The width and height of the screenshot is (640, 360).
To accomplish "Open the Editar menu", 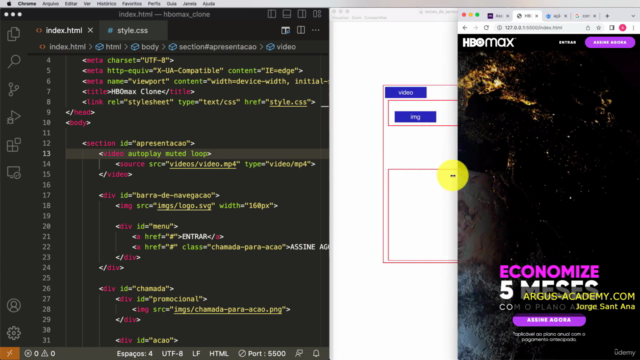I will pyautogui.click(x=71, y=4).
